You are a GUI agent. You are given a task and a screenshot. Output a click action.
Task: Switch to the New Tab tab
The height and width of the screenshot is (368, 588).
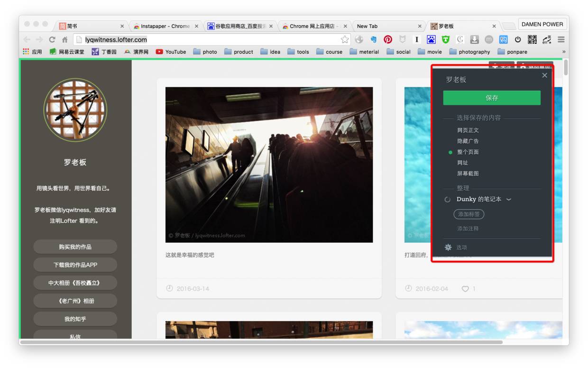tap(367, 26)
